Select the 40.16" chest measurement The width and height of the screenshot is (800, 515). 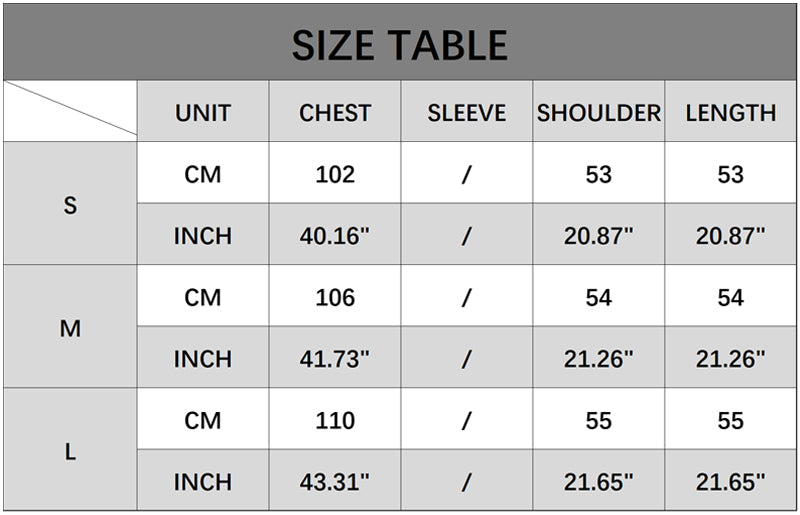click(x=335, y=236)
